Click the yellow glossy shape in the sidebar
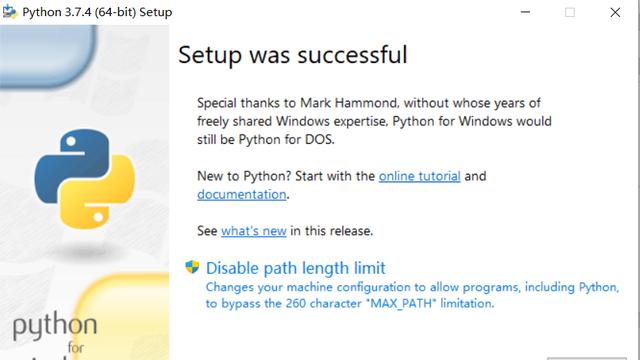The height and width of the screenshot is (360, 640). click(122, 317)
